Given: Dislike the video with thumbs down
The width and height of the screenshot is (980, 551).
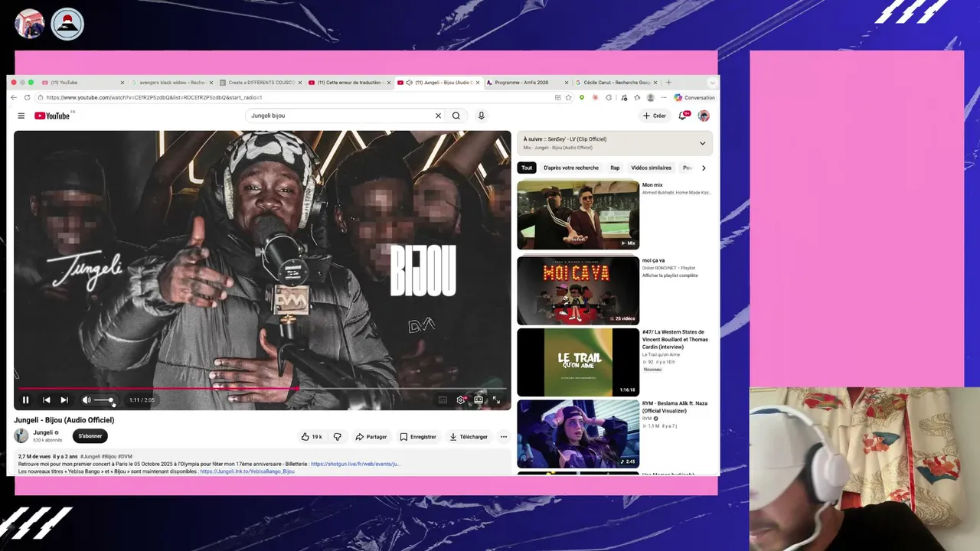Looking at the screenshot, I should (337, 437).
